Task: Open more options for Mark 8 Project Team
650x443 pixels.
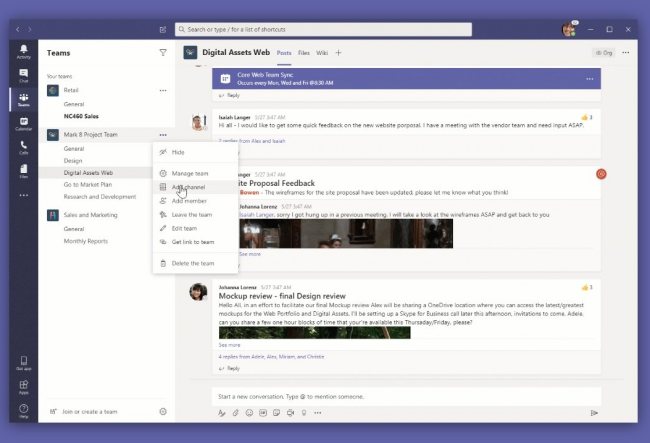Action: [x=163, y=135]
